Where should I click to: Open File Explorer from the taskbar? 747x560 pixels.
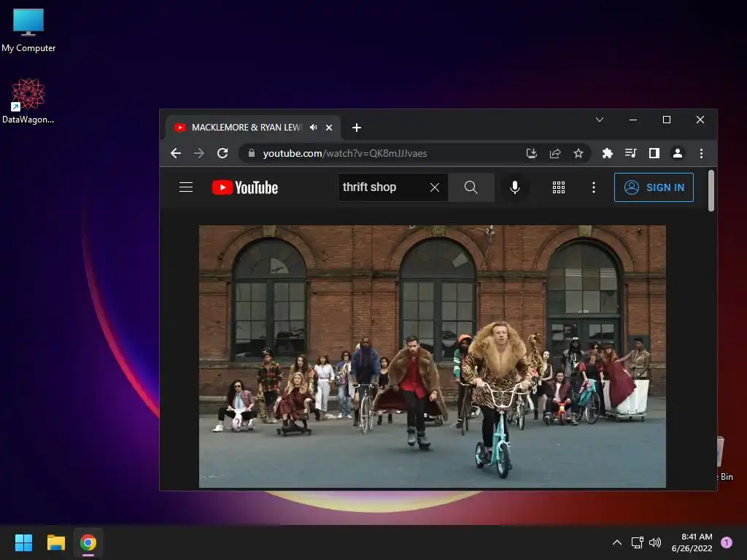(55, 542)
